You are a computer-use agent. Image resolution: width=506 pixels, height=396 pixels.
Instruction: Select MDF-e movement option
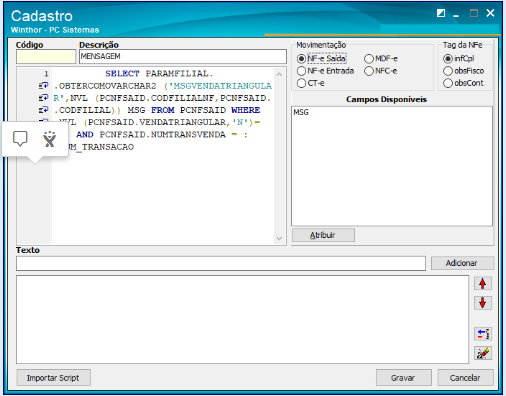click(381, 59)
